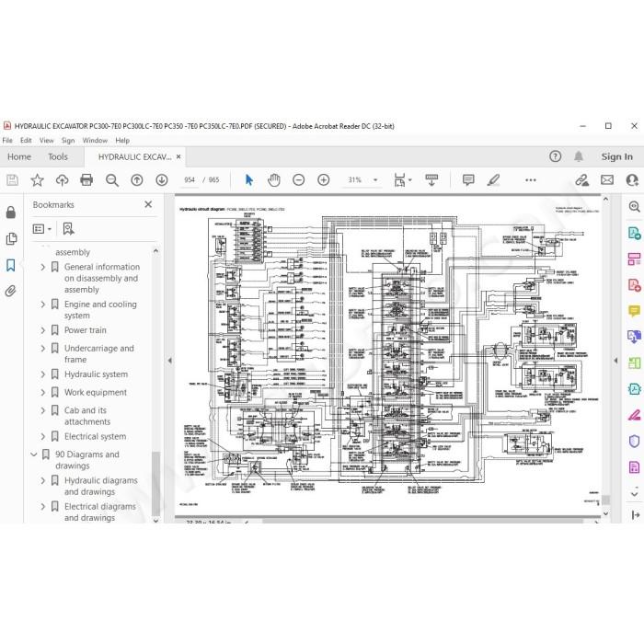Open more tools ellipsis menu

[531, 180]
